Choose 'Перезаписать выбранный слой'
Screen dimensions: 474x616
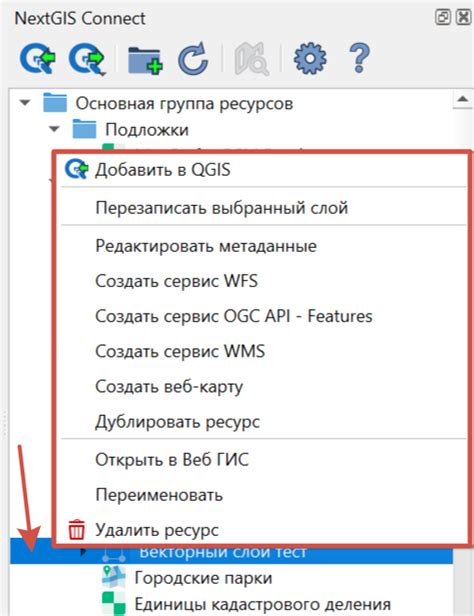pyautogui.click(x=262, y=207)
